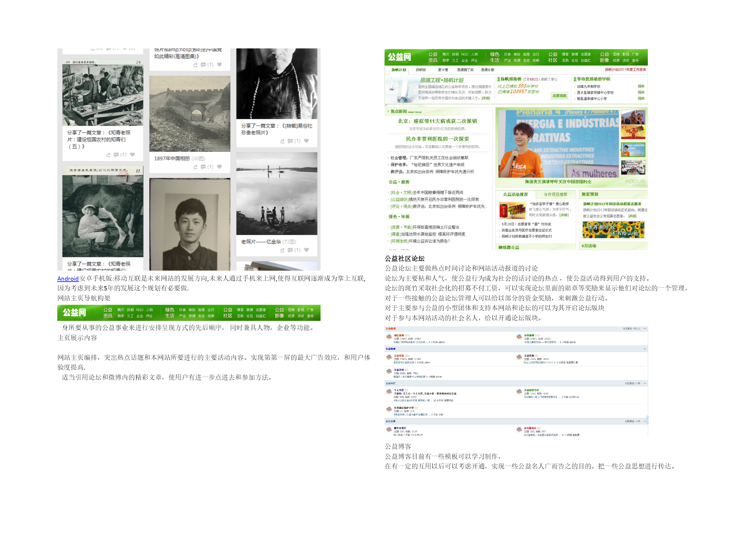The height and width of the screenshot is (534, 756).
Task: Click 捐助 link for 勉县温泉镇中心小学
Action: pyautogui.click(x=641, y=98)
